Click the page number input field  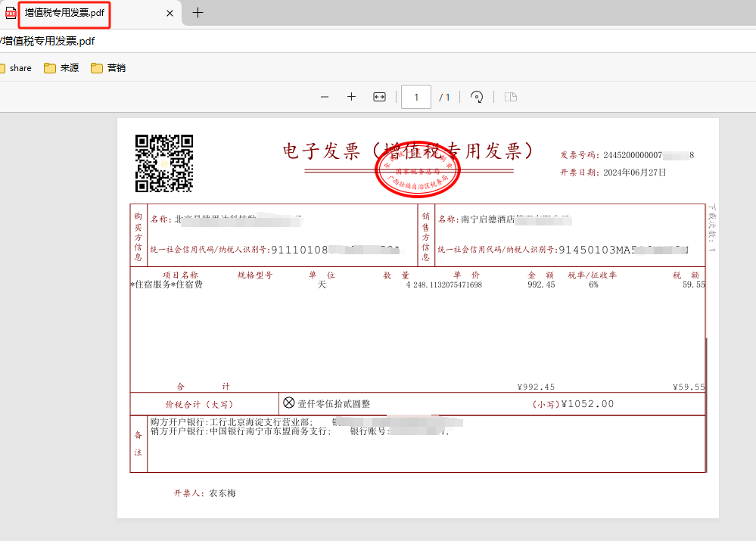coord(416,97)
